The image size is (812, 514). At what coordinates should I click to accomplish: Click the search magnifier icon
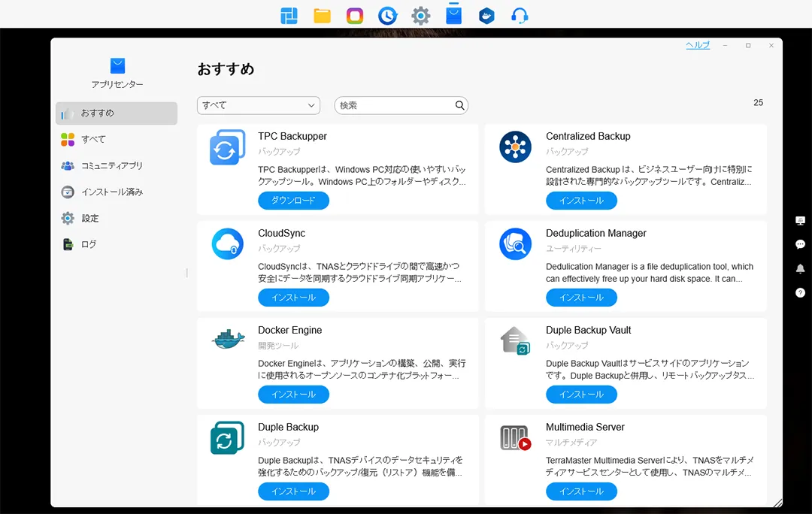(459, 105)
